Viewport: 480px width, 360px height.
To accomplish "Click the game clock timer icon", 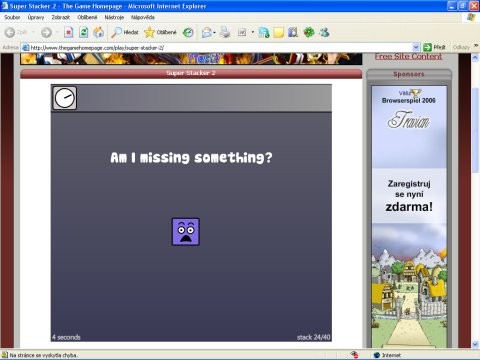I will pyautogui.click(x=65, y=98).
